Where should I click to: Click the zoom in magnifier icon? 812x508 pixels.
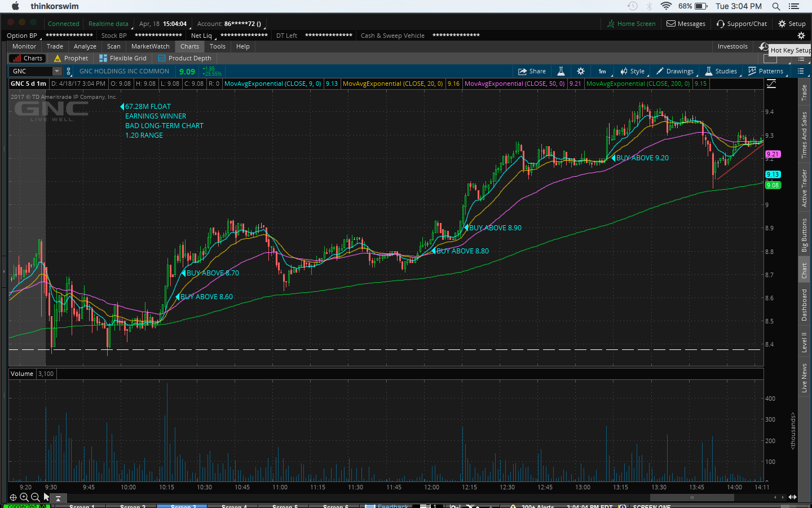[x=24, y=497]
